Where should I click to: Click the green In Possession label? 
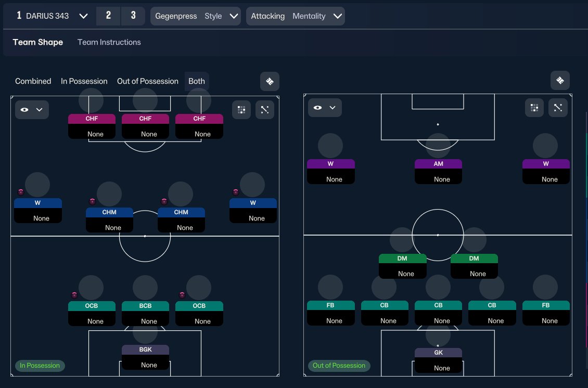click(40, 366)
